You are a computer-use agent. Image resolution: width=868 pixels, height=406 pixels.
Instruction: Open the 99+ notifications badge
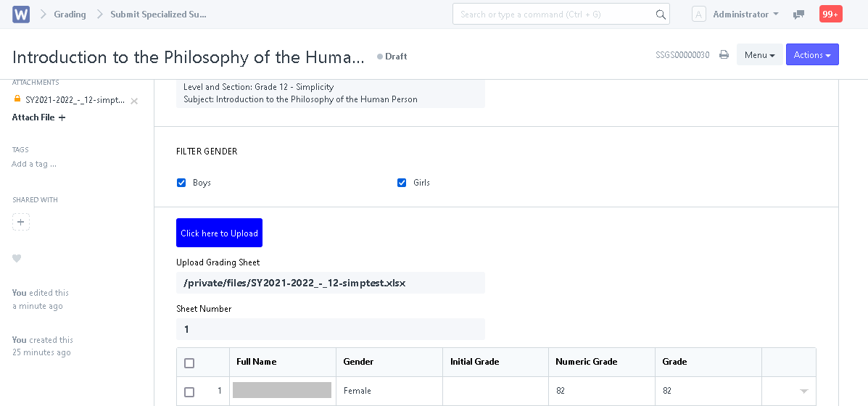(830, 14)
